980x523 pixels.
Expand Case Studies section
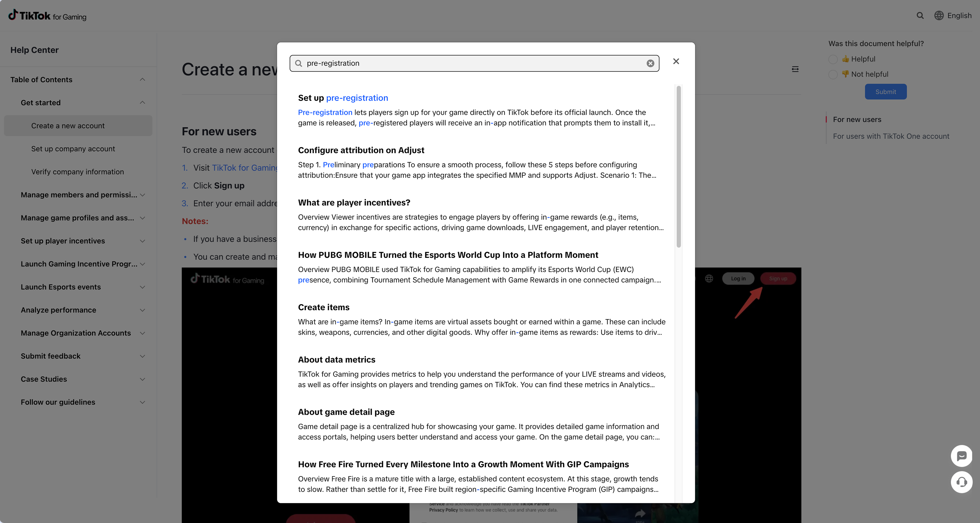tap(143, 379)
